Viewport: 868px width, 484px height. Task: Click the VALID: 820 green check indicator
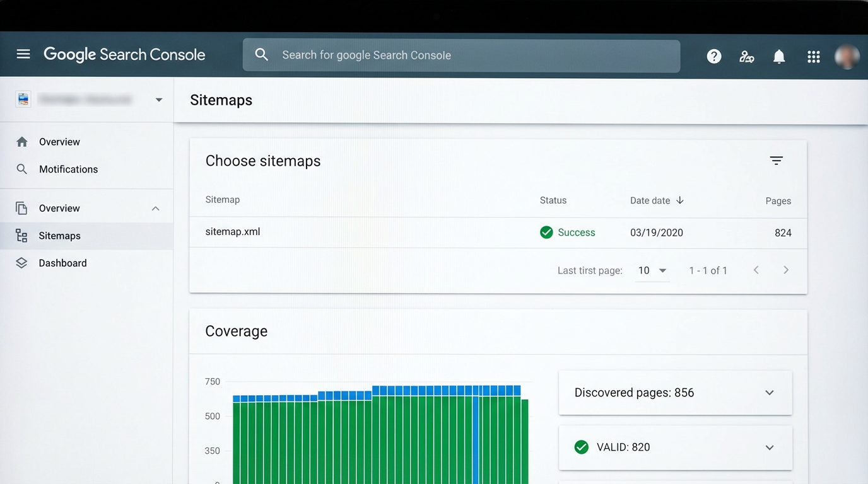point(581,447)
